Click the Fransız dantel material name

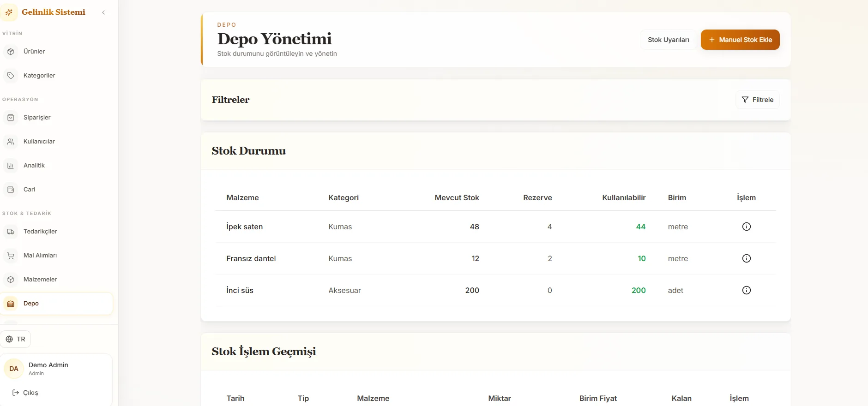pos(251,258)
